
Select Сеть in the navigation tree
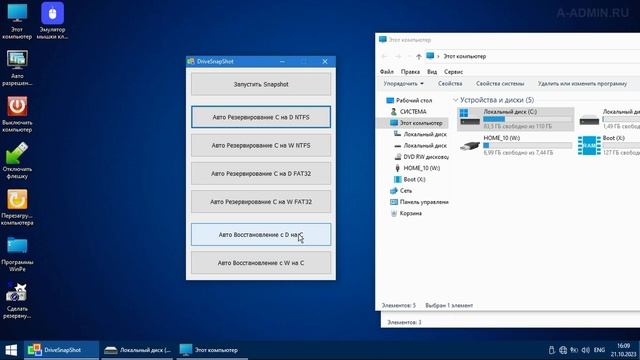click(x=406, y=191)
